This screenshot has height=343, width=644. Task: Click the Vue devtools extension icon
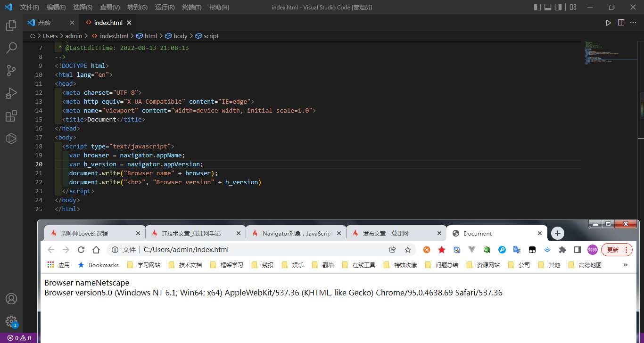[472, 250]
